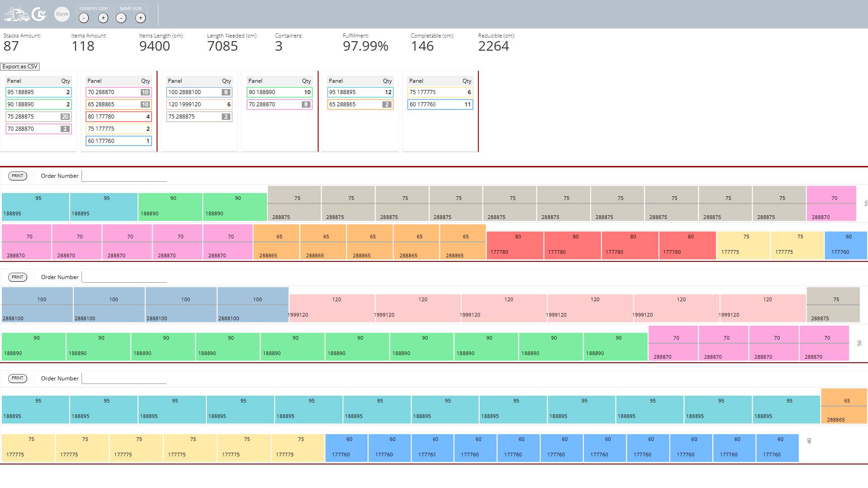Image resolution: width=868 pixels, height=488 pixels.
Task: Click the GV logo icon
Action: click(x=39, y=14)
